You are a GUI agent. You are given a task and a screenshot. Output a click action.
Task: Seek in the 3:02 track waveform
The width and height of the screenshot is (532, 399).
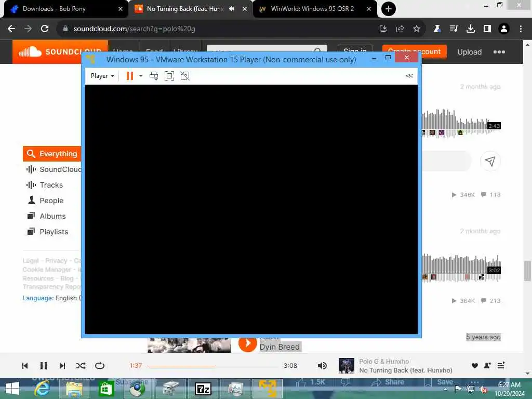(461, 268)
